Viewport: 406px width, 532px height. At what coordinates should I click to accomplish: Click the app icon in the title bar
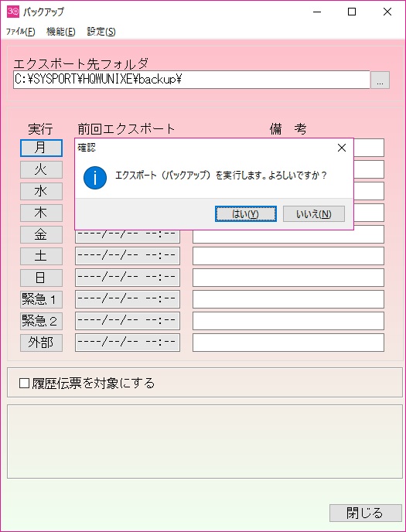tap(13, 12)
